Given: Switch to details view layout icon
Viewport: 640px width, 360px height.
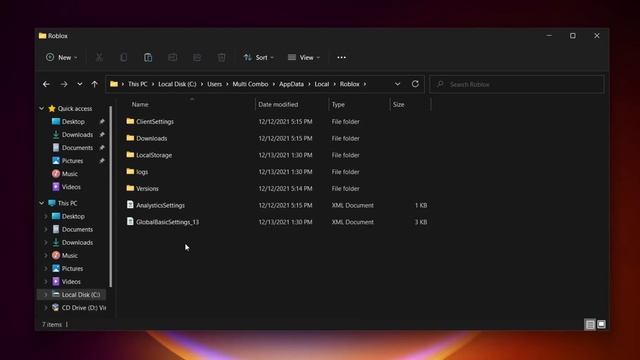Looking at the screenshot, I should pyautogui.click(x=590, y=324).
